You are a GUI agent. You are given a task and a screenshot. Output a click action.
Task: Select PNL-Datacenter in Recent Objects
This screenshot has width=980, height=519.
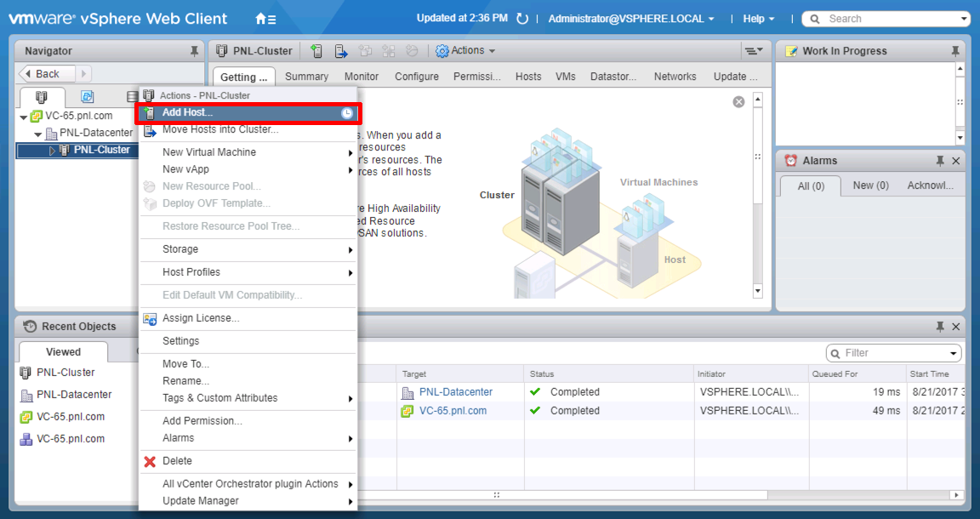click(x=74, y=395)
